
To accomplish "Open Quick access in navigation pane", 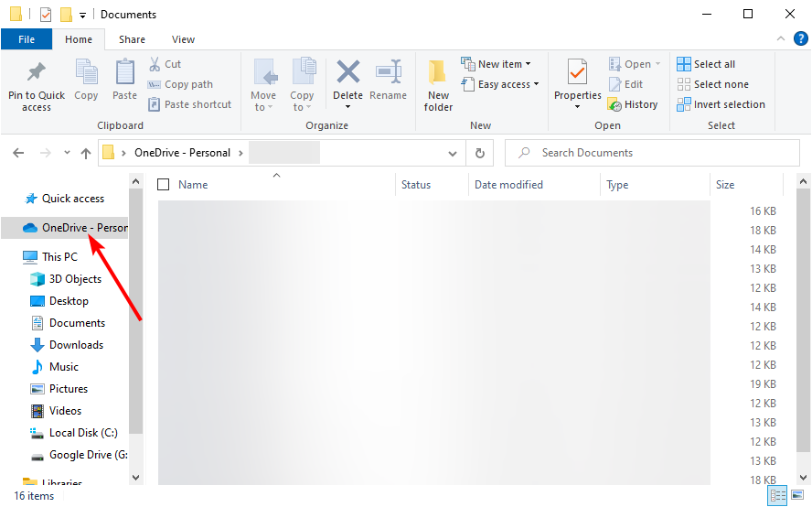I will pos(64,199).
